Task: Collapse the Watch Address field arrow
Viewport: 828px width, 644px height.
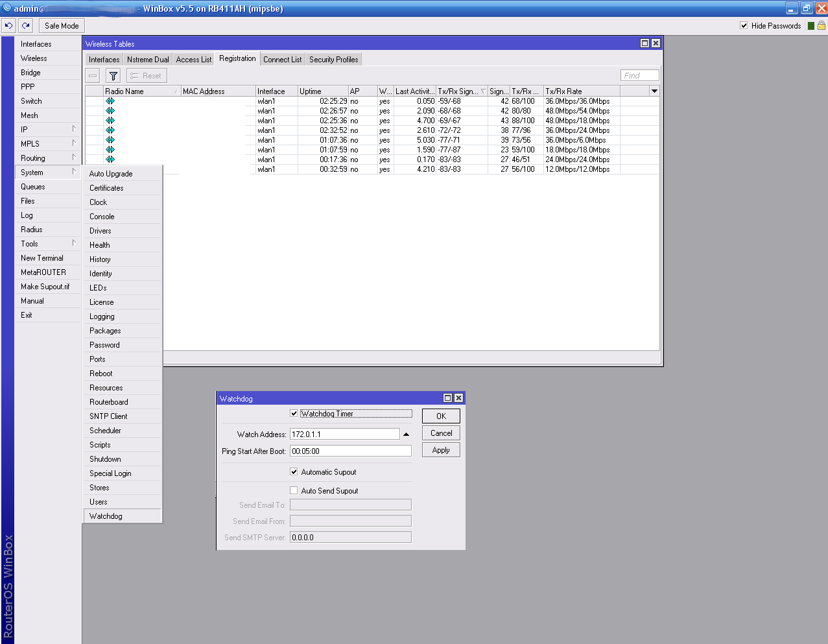Action: tap(407, 435)
